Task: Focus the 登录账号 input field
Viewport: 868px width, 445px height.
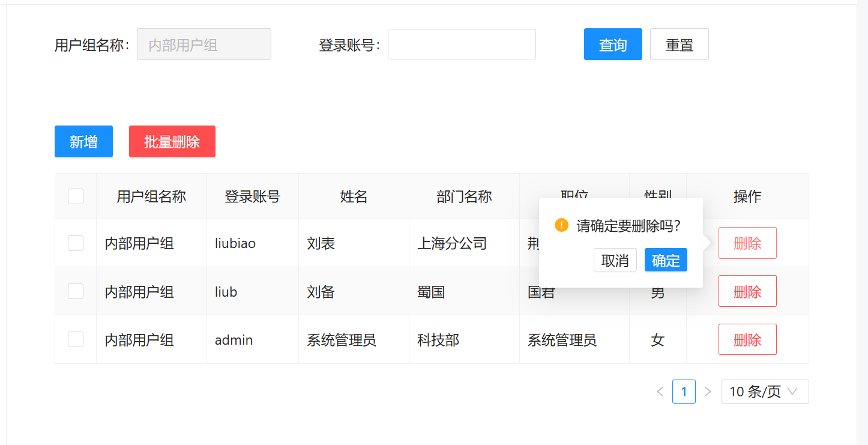Action: tap(461, 44)
